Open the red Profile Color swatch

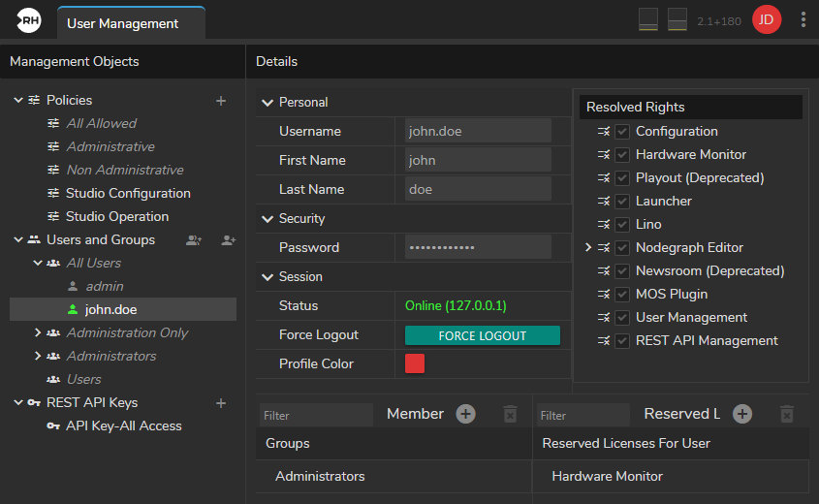[415, 363]
